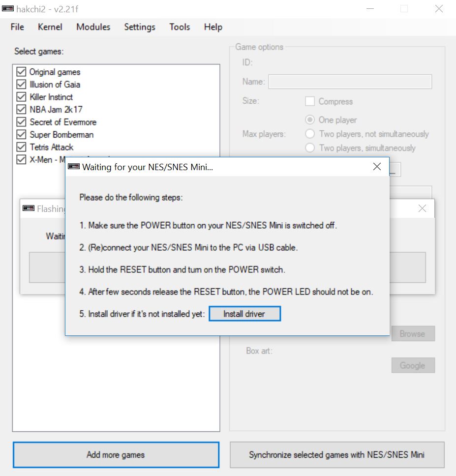Uncheck the Super Bomberman checkbox
456x476 pixels.
21,134
